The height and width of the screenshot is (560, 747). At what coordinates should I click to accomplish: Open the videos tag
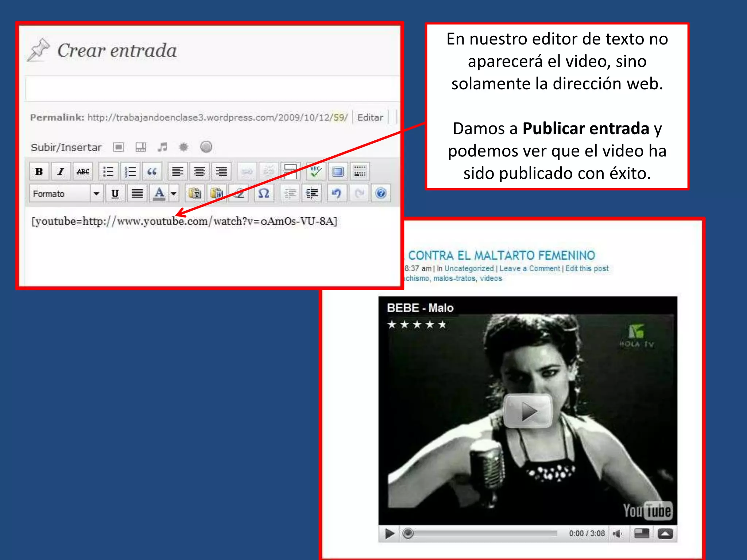491,278
